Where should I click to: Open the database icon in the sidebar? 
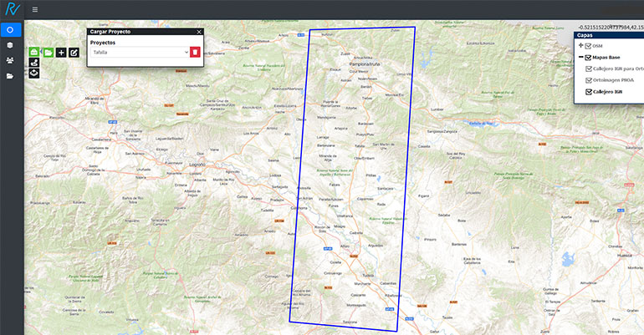(x=10, y=45)
